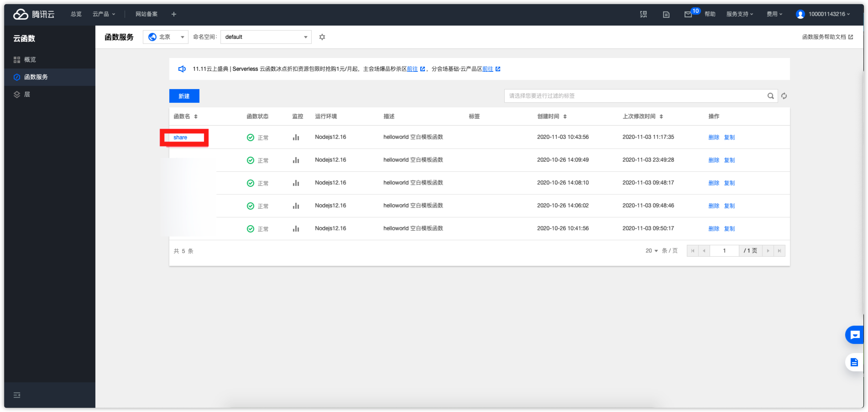
Task: Select 层 in the sidebar
Action: pos(27,94)
